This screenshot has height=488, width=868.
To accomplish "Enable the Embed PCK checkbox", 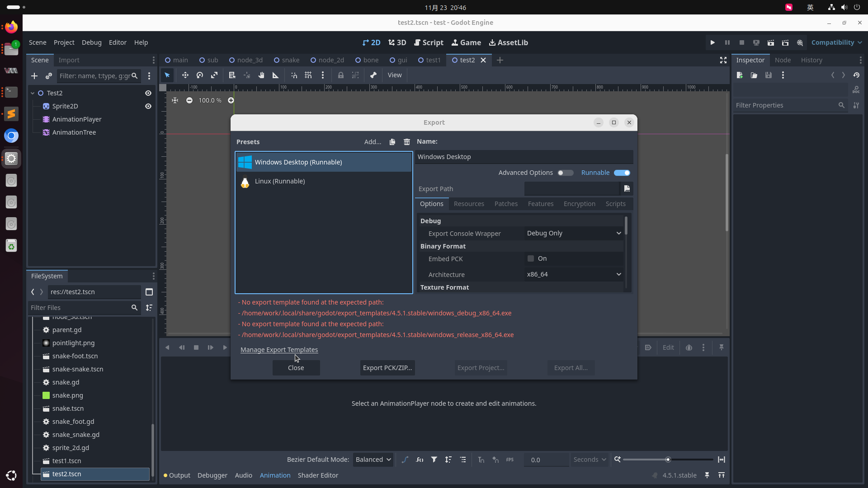I will pyautogui.click(x=531, y=258).
